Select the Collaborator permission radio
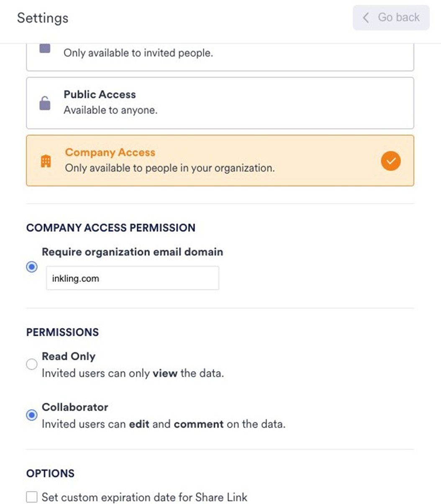The height and width of the screenshot is (504, 441). click(x=32, y=415)
